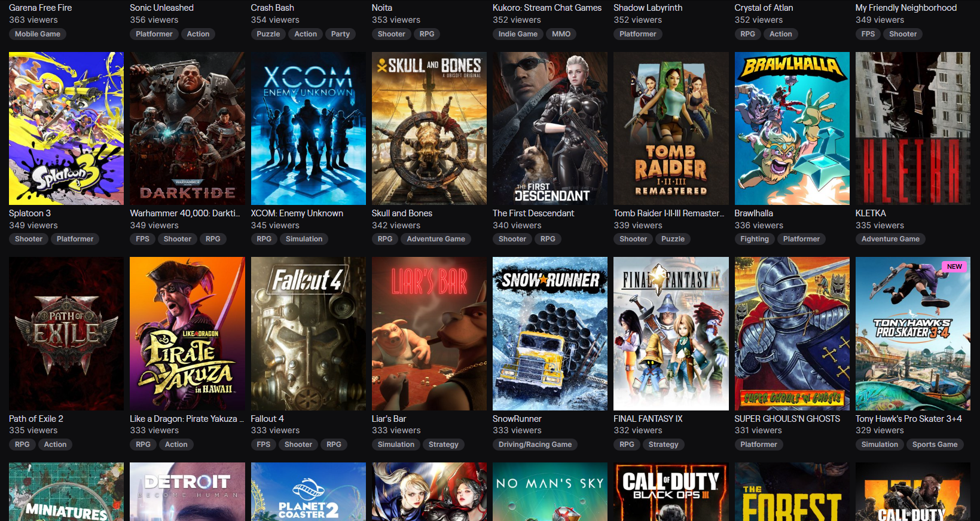Screen dimensions: 980x521
Task: Click the Mobile Game tag under Garena Free Fire
Action: click(x=38, y=34)
